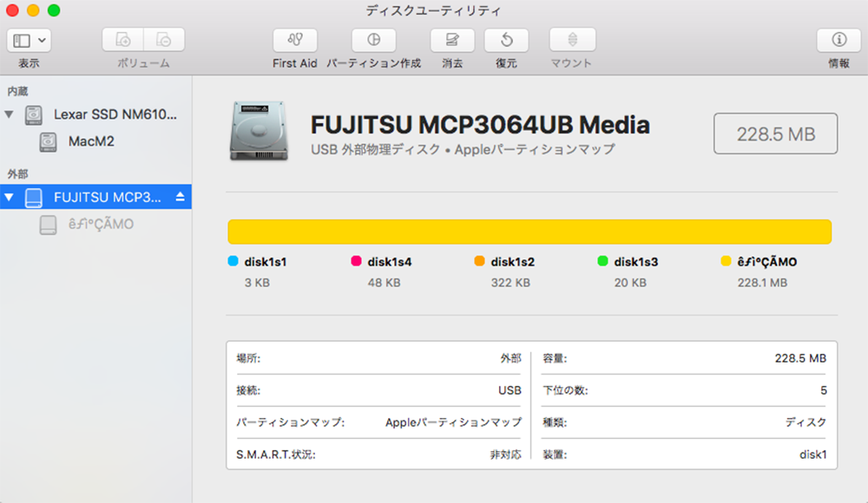Click the 20 KB size value

(630, 283)
